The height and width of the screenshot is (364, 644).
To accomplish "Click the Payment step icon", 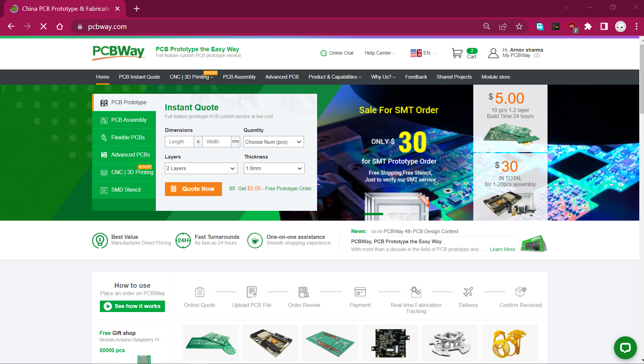I will (360, 292).
